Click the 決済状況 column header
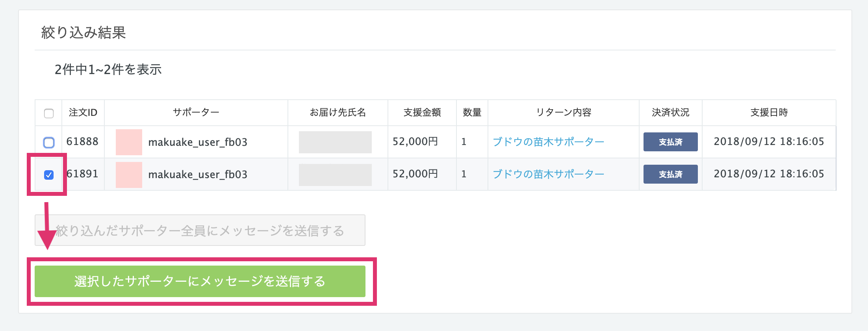Viewport: 868px width, 331px height. click(x=671, y=113)
